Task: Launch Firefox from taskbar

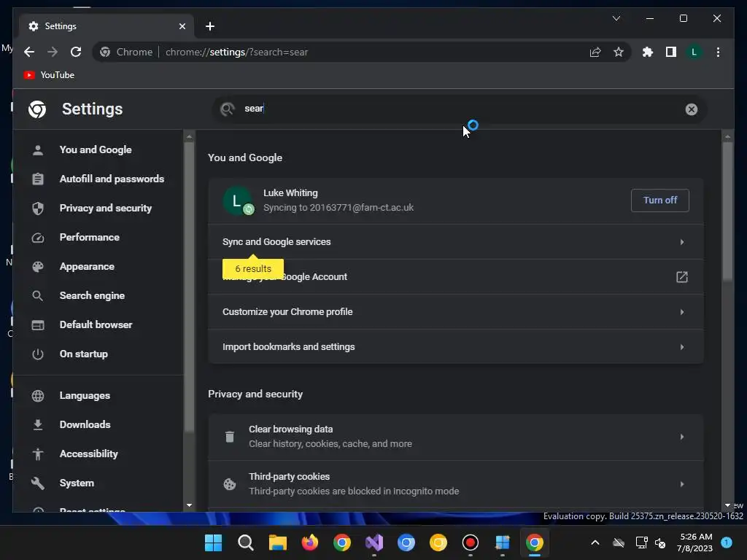Action: point(309,542)
